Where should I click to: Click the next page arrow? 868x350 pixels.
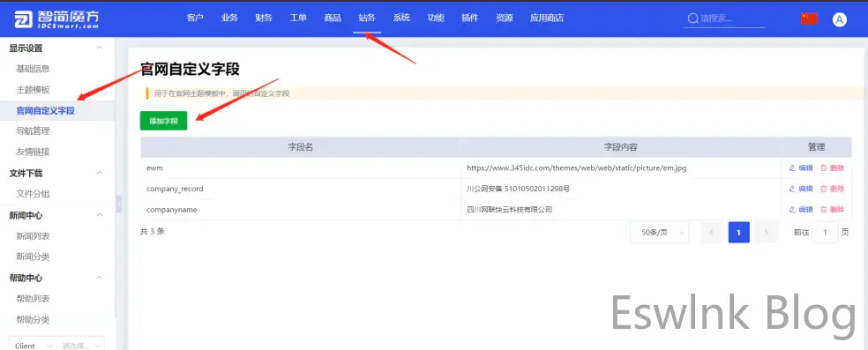click(767, 233)
